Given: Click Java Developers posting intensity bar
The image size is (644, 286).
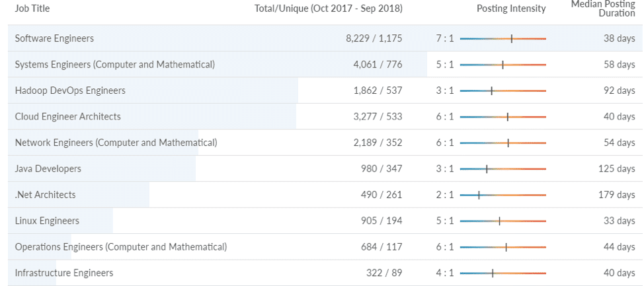Looking at the screenshot, I should 503,169.
